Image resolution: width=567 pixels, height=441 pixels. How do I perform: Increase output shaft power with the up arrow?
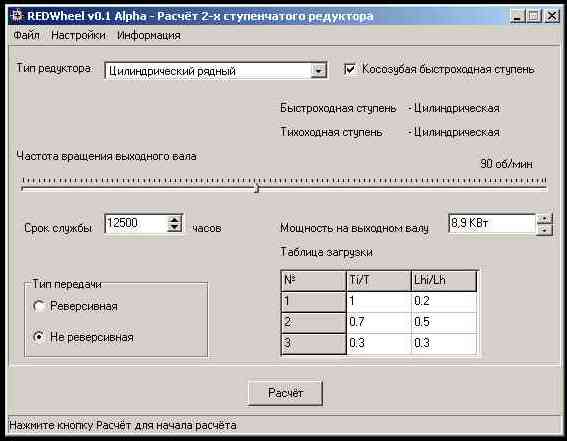pos(545,219)
